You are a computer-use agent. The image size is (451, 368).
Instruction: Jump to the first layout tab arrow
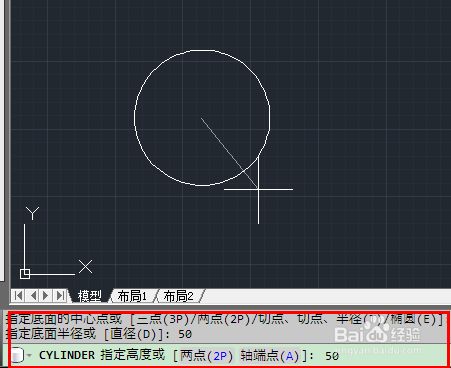pos(18,296)
